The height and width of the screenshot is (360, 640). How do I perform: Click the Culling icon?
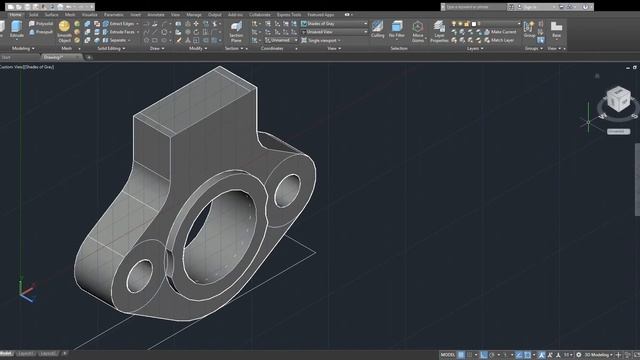pos(378,29)
